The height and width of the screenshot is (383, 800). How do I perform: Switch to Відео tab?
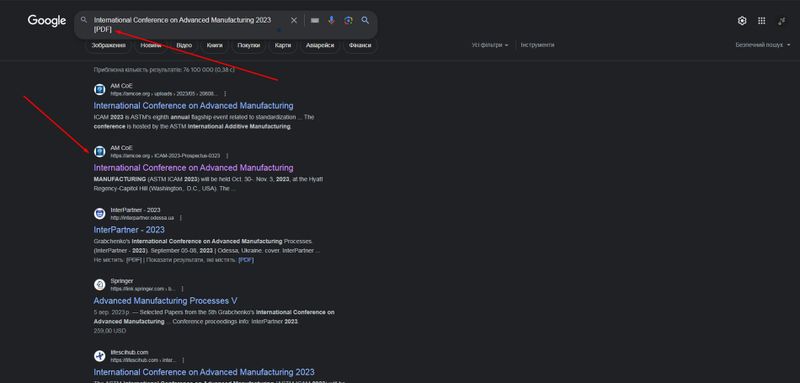pos(184,45)
